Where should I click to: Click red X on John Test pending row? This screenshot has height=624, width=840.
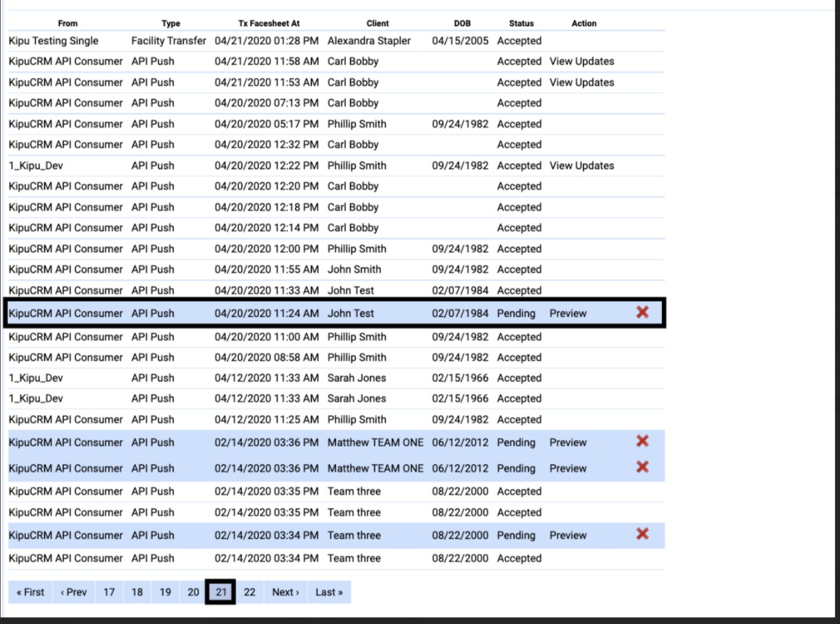click(642, 313)
